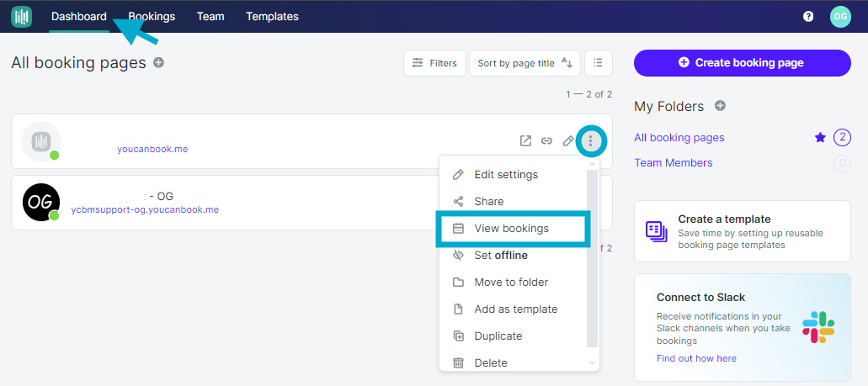Viewport: 868px width, 386px height.
Task: Switch to list view layout icon
Action: click(598, 63)
